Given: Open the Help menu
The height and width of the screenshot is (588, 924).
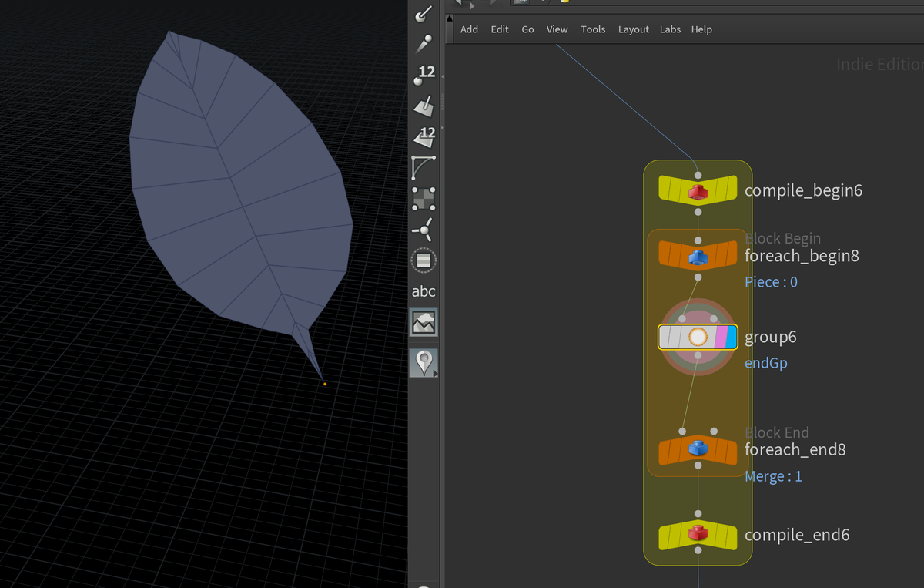Looking at the screenshot, I should [x=701, y=29].
